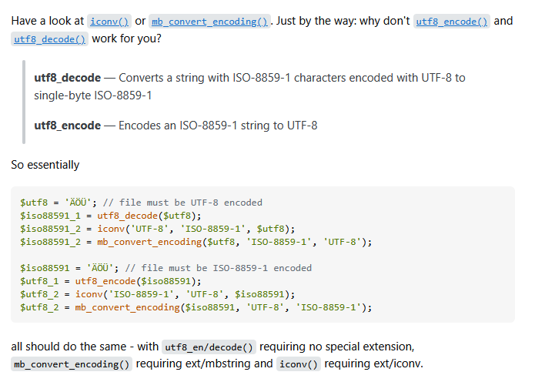
Task: Click bold utf8_decode in the blockquote
Action: (x=68, y=78)
